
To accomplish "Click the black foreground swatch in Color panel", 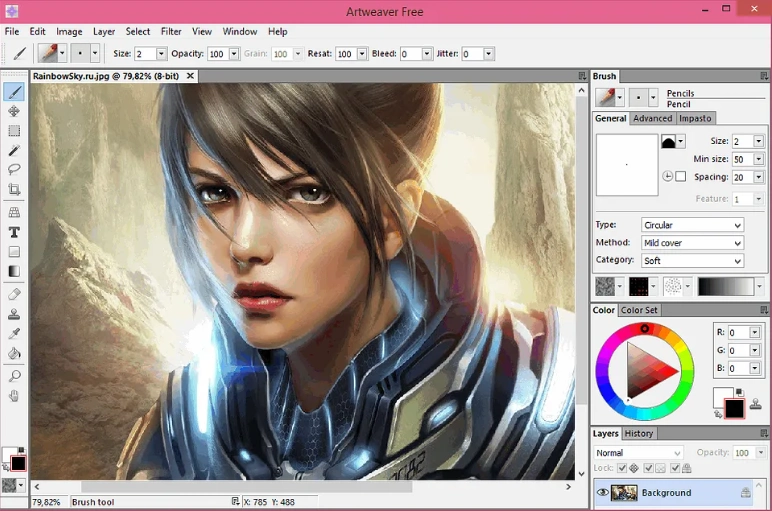I will 734,408.
